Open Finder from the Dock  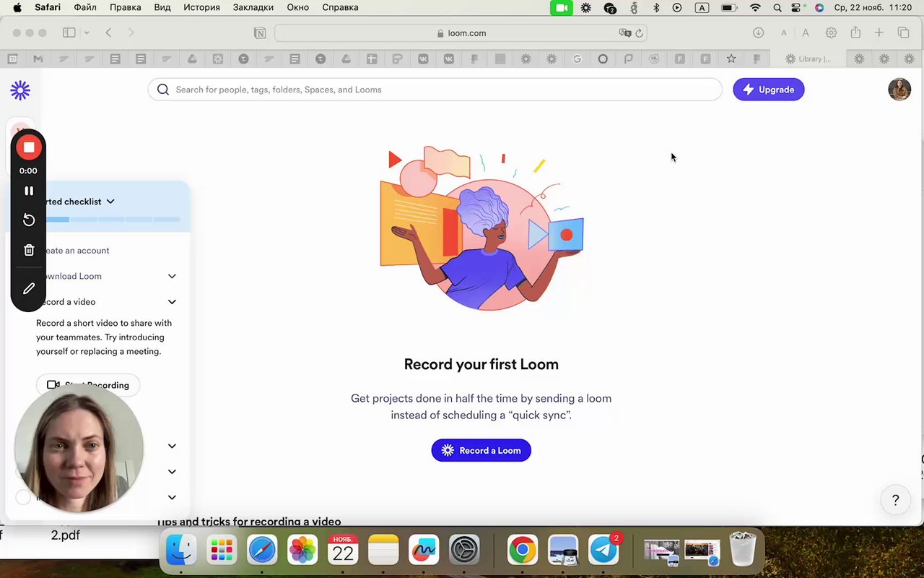[181, 551]
